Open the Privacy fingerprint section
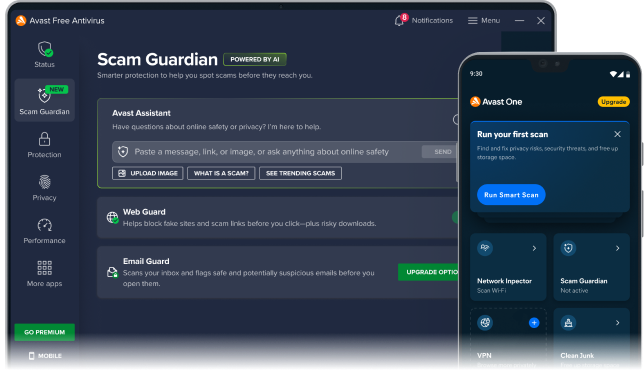Screen dimensions: 644x370 [x=44, y=188]
